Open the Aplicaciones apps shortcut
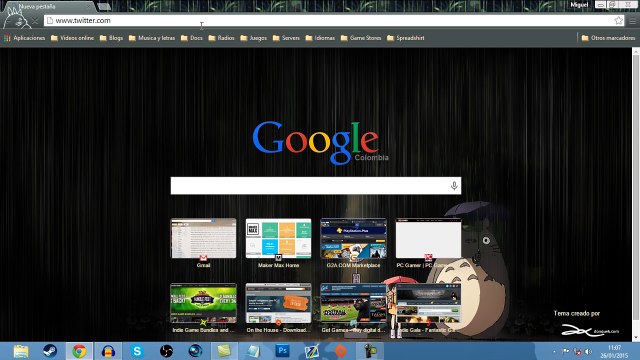 tap(24, 38)
